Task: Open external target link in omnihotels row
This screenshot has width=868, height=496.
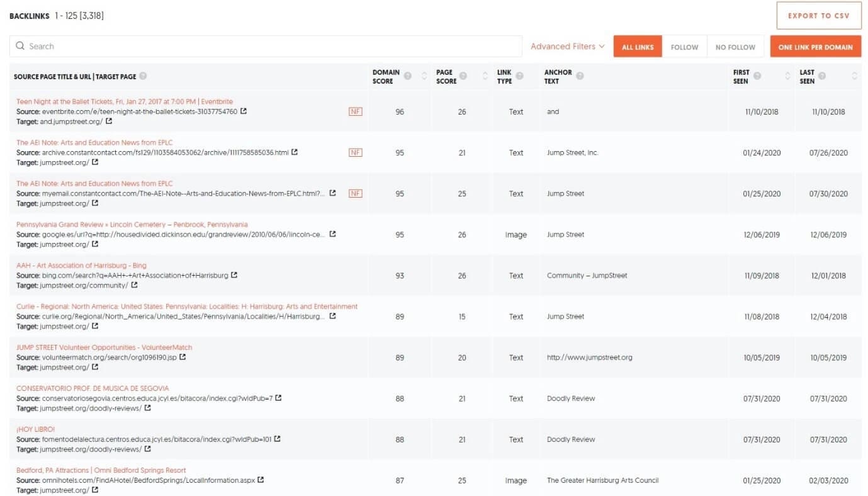Action: point(95,490)
